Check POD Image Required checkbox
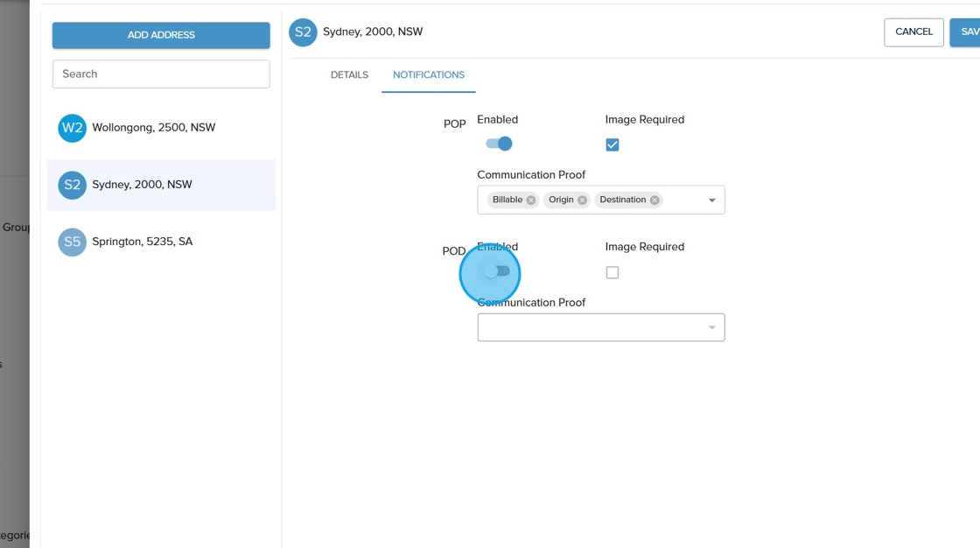This screenshot has width=980, height=548. [612, 272]
